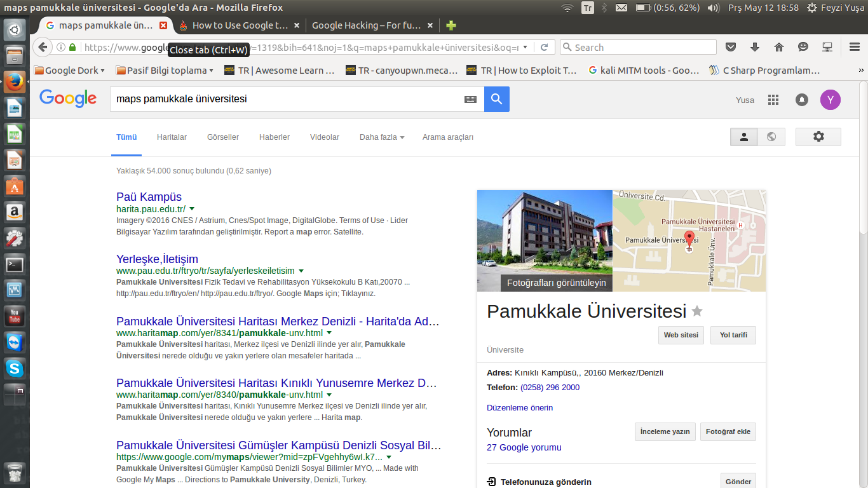This screenshot has width=868, height=488.
Task: Open Google notifications bell
Action: [802, 100]
